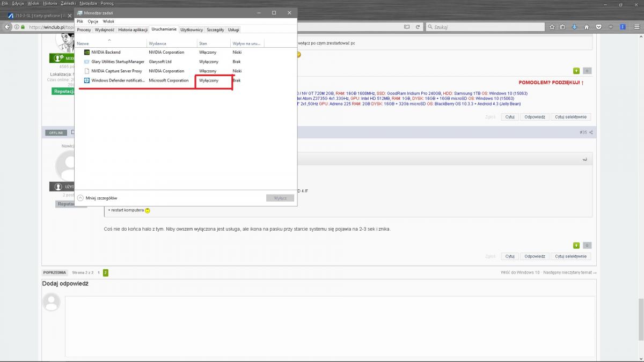Open the Firefox Edycja menu
Image resolution: width=644 pixels, height=362 pixels.
(x=18, y=3)
